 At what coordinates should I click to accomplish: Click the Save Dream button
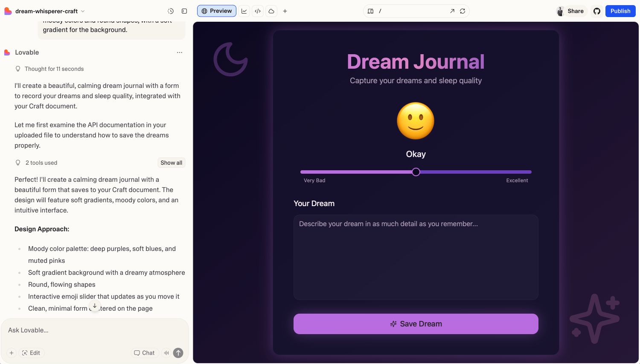coord(416,323)
